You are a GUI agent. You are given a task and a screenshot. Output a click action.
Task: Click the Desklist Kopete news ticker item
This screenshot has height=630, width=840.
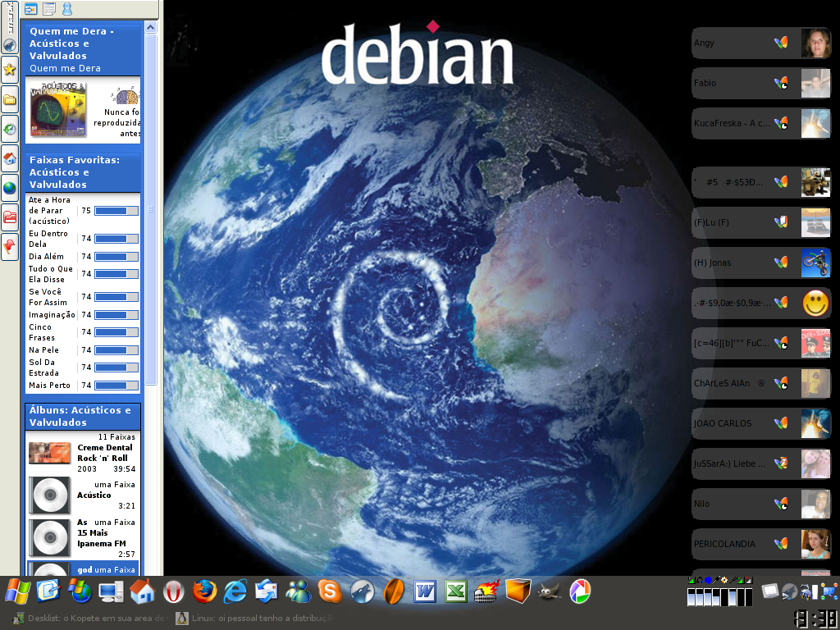(x=89, y=619)
